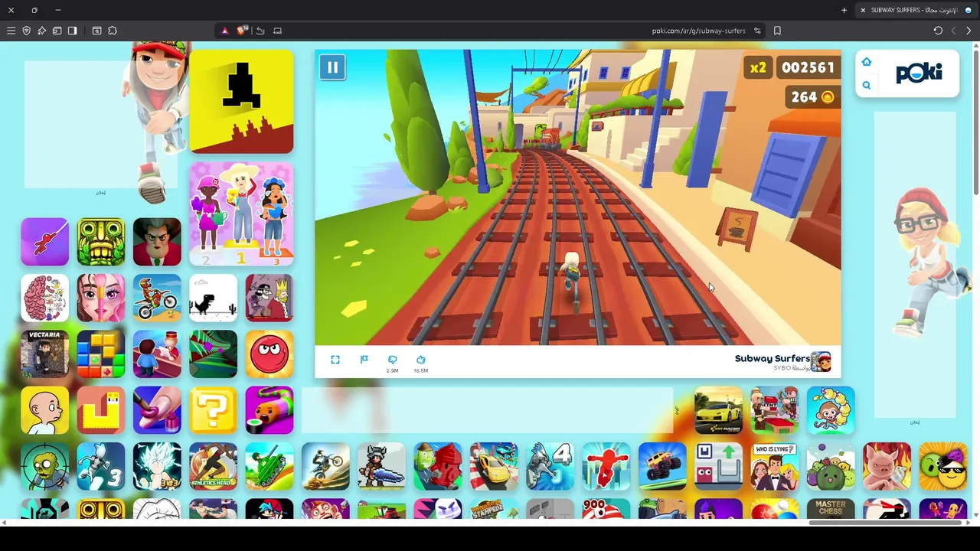Open the yellow black-silhouette runner game
The height and width of the screenshot is (551, 980).
(241, 102)
